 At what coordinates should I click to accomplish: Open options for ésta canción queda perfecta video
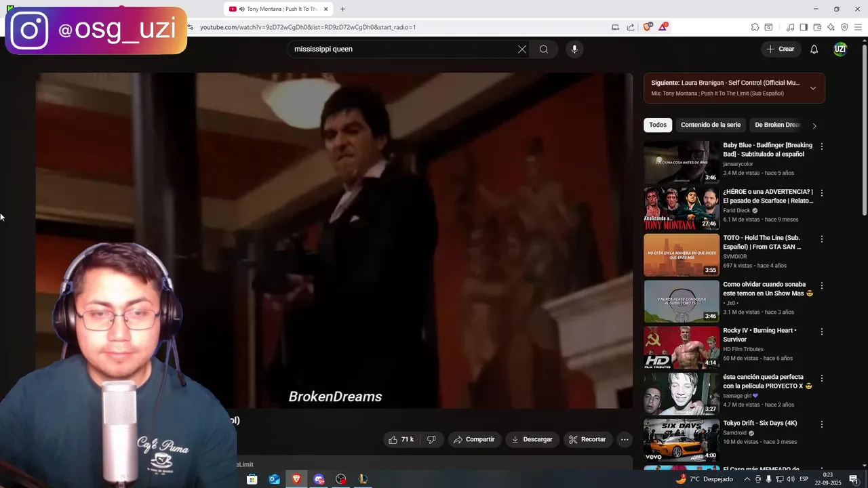coord(822,378)
